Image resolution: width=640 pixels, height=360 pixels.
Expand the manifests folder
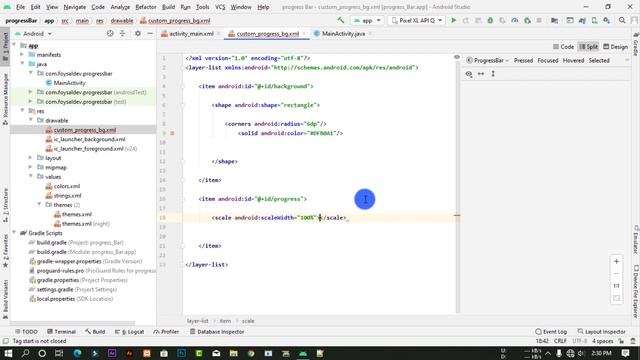(22, 55)
